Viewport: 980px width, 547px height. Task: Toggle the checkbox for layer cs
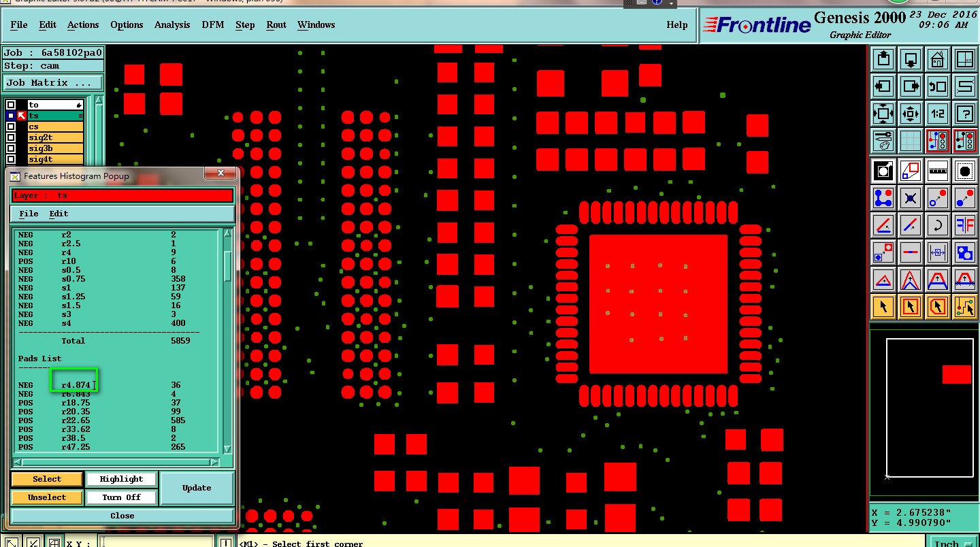11,127
